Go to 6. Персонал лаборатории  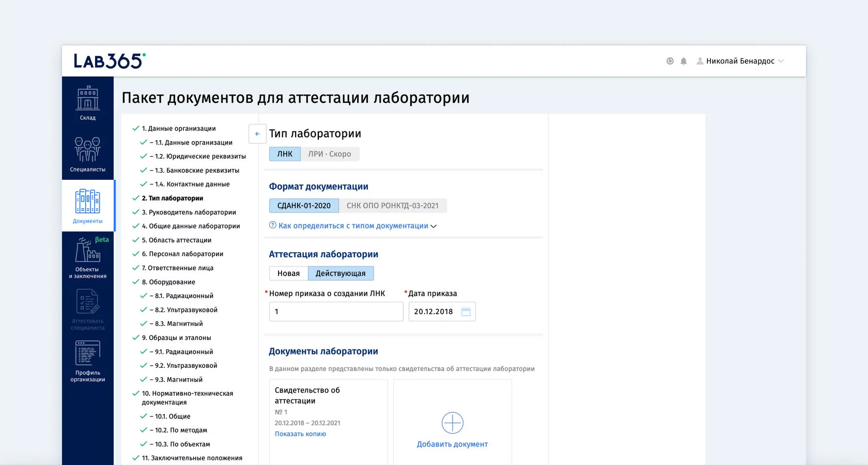click(x=183, y=254)
